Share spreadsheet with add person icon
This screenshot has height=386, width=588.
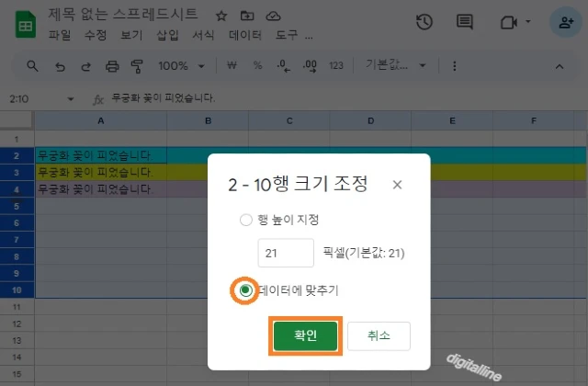coord(566,22)
